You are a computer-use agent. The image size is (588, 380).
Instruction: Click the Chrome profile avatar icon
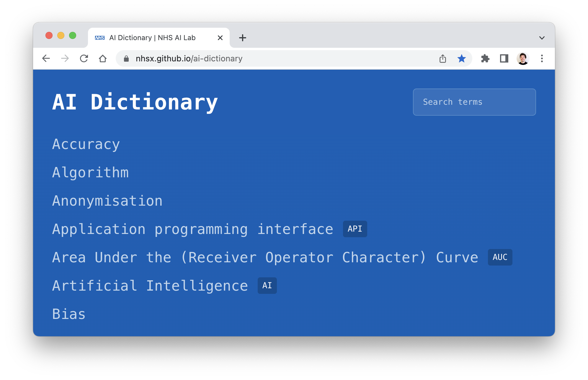[522, 59]
